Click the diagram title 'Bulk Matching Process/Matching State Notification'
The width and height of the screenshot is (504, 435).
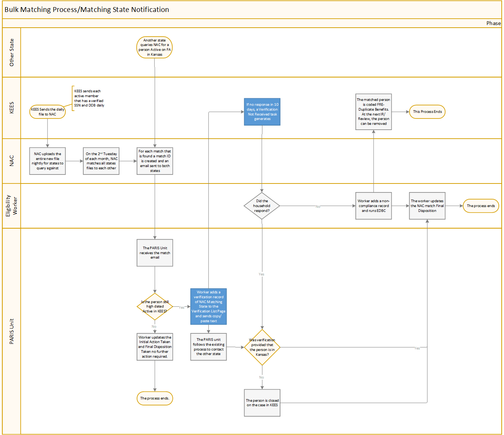87,10
